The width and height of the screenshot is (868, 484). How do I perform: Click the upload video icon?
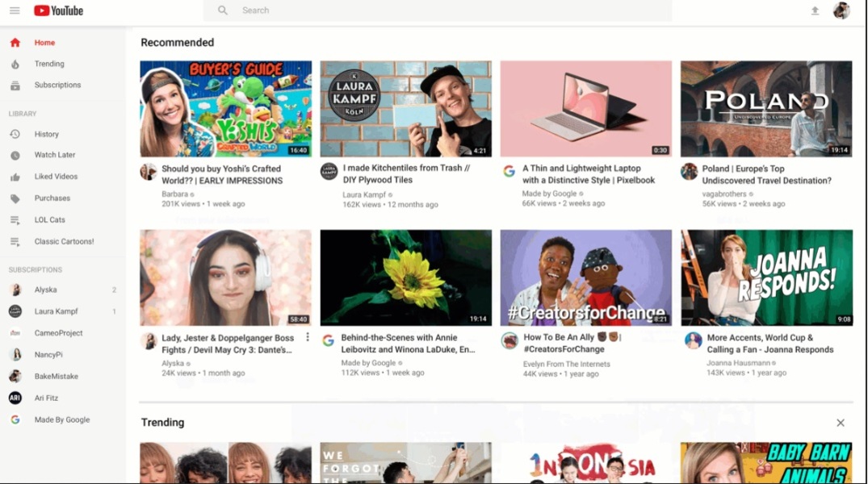[815, 10]
